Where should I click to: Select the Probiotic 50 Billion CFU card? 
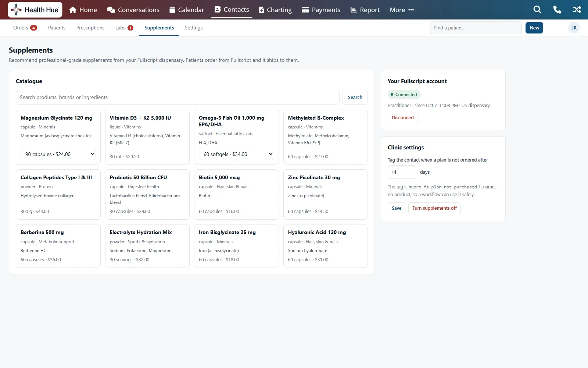[147, 194]
